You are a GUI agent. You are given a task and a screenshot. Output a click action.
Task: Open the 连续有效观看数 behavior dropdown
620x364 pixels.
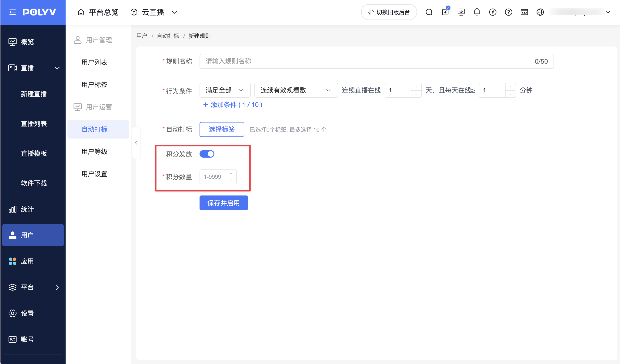(x=296, y=90)
